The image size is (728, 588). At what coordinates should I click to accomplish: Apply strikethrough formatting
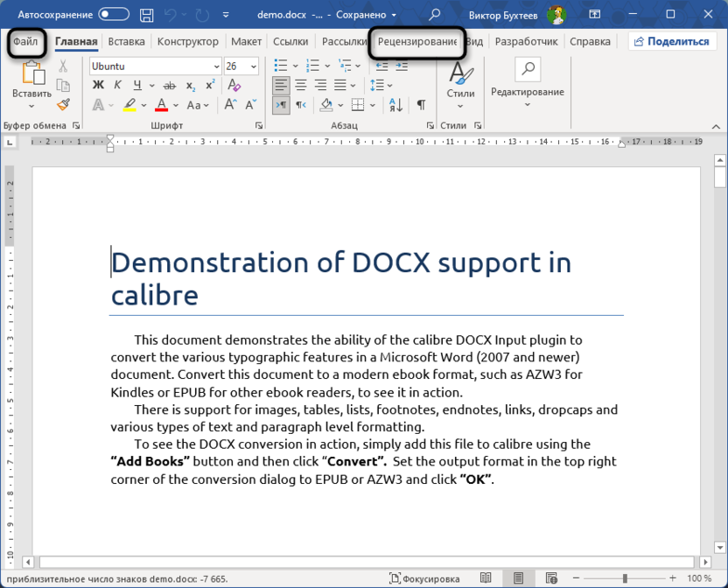pyautogui.click(x=170, y=86)
